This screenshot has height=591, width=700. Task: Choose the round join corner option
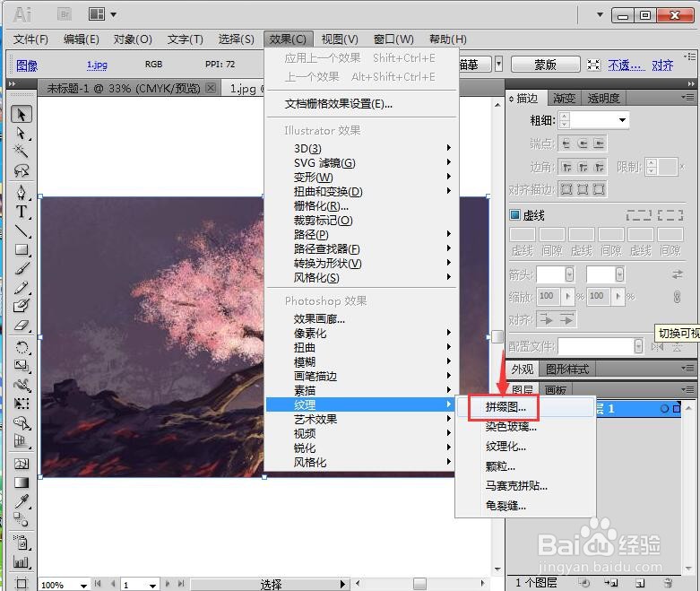pyautogui.click(x=583, y=167)
